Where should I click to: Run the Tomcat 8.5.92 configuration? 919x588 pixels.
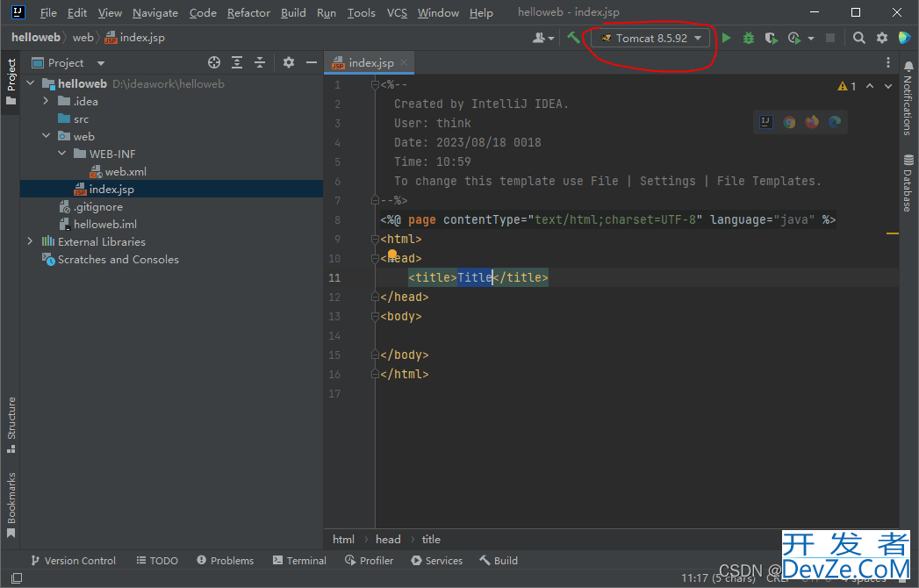click(726, 38)
